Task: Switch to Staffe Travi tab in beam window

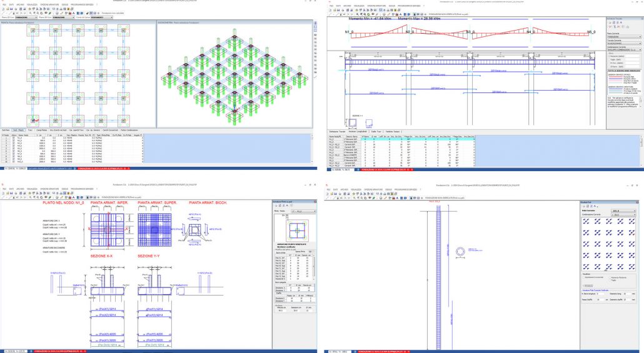Action: coord(376,131)
